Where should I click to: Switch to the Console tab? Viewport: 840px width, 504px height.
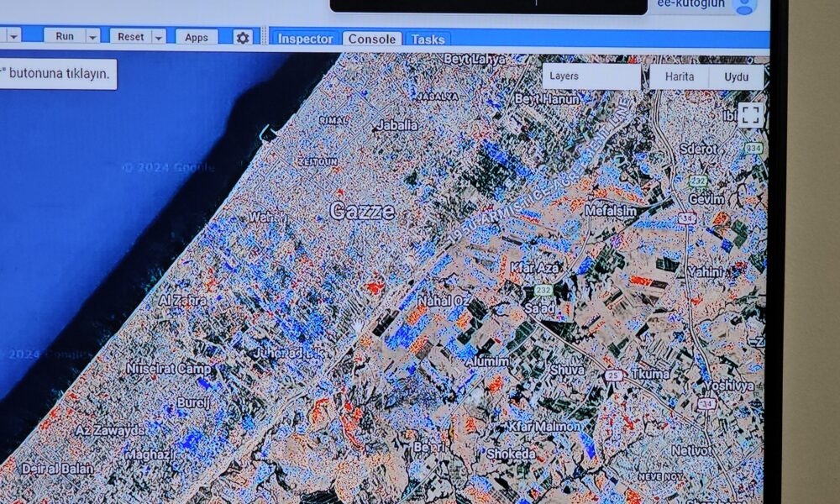coord(371,39)
